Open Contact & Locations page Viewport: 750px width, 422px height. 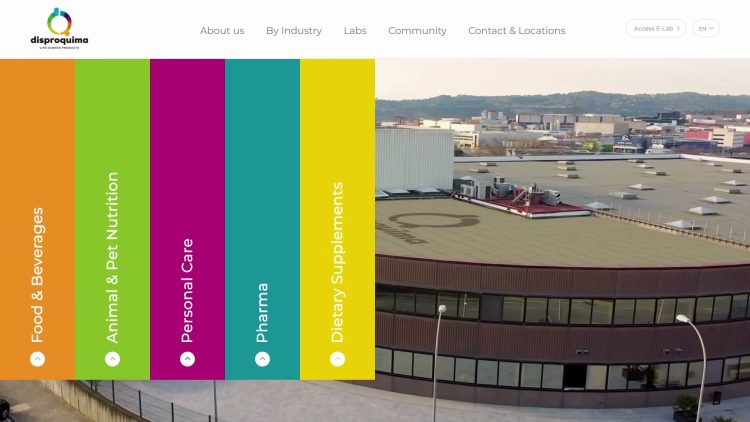coord(517,31)
